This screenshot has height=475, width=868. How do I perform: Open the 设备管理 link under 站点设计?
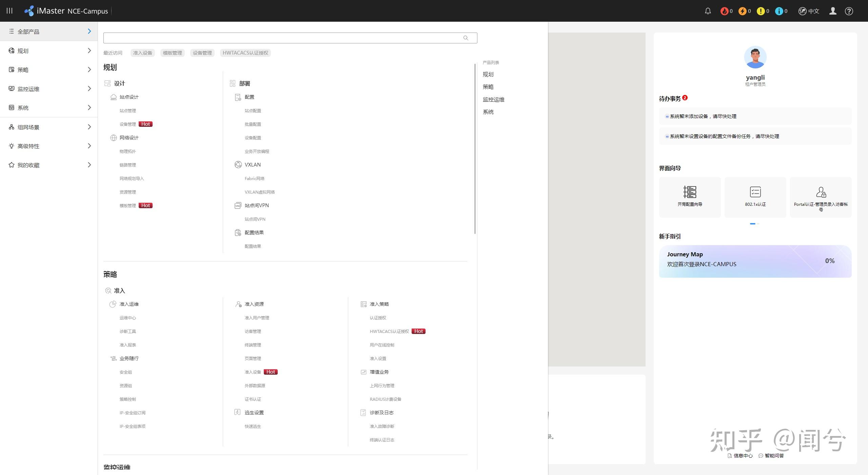click(x=127, y=124)
